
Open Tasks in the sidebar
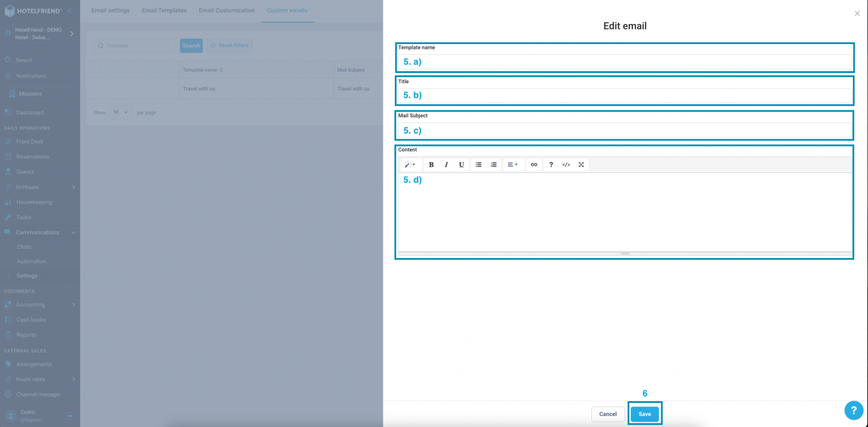pyautogui.click(x=24, y=217)
